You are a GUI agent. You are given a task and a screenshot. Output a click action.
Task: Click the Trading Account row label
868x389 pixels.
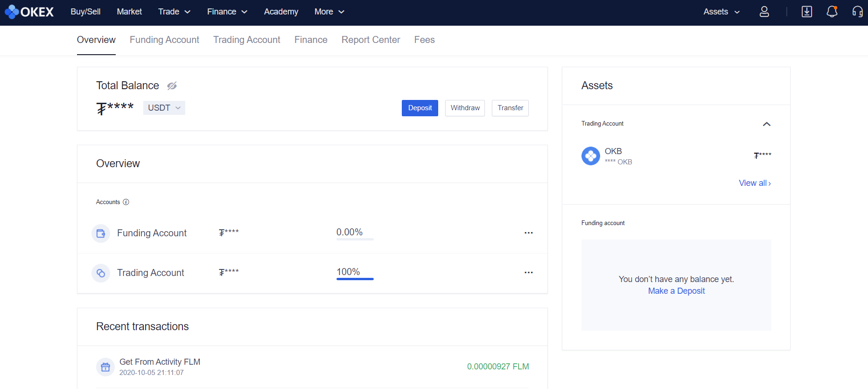(151, 273)
